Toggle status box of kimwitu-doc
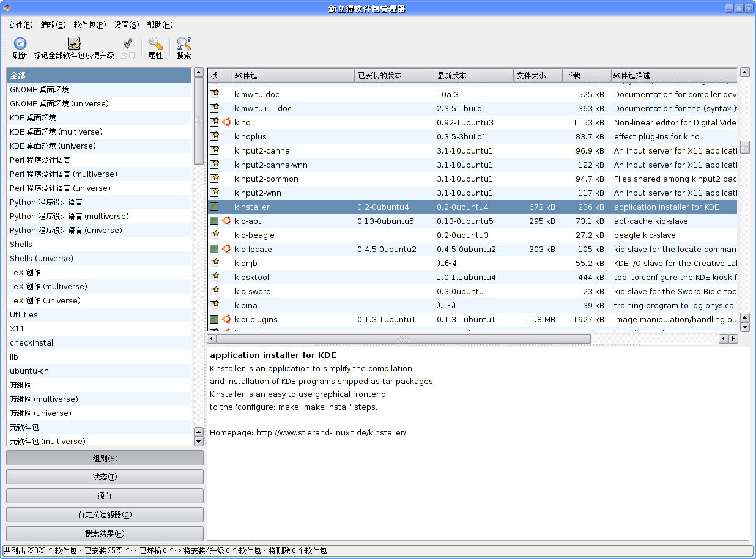This screenshot has width=756, height=559. pyautogui.click(x=214, y=94)
